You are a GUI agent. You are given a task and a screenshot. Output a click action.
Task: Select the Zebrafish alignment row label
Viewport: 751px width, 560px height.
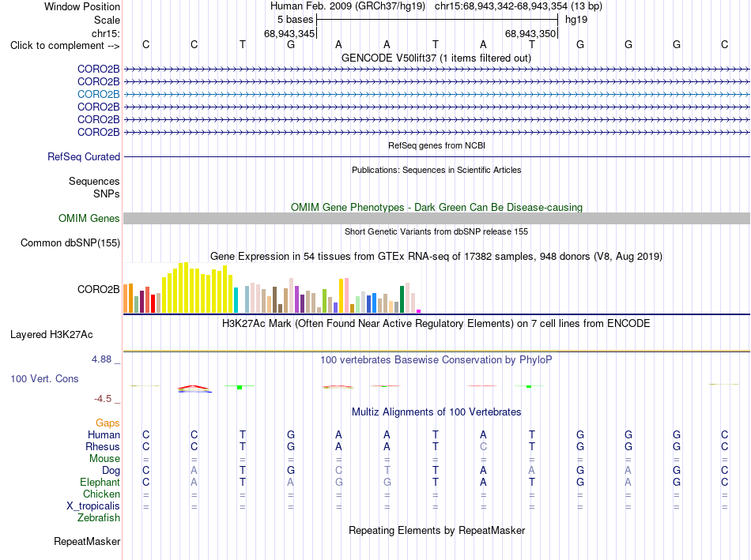[99, 518]
